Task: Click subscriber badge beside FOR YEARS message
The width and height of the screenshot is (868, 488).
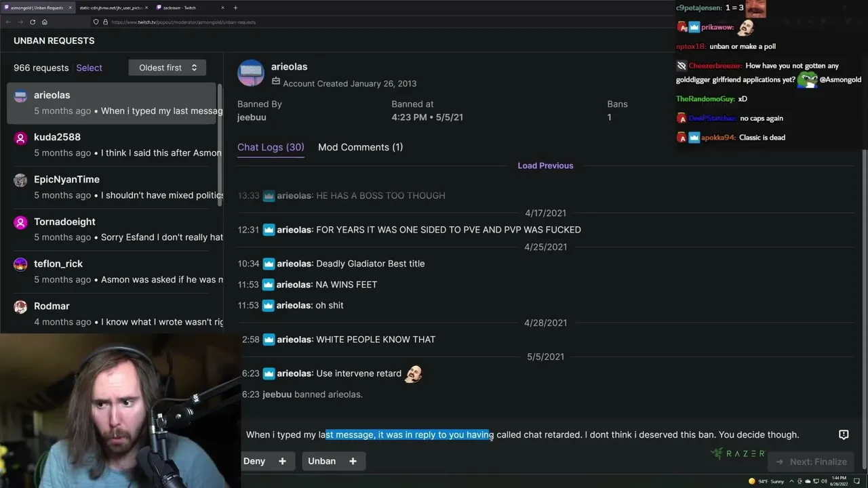Action: coord(269,230)
